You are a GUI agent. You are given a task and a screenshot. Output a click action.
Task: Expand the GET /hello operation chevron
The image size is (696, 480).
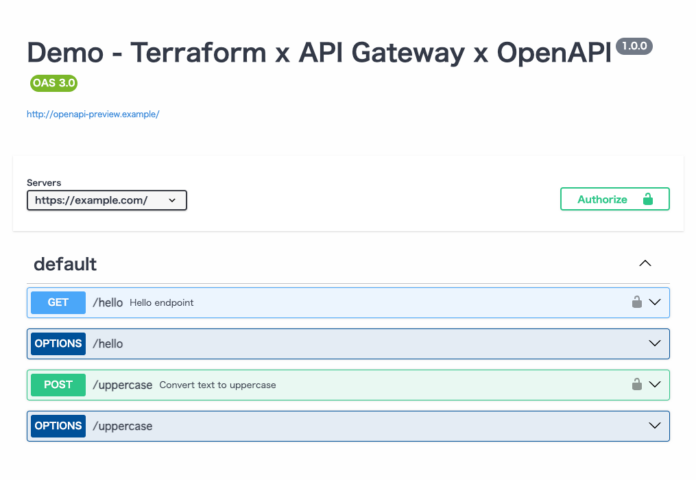pos(655,302)
